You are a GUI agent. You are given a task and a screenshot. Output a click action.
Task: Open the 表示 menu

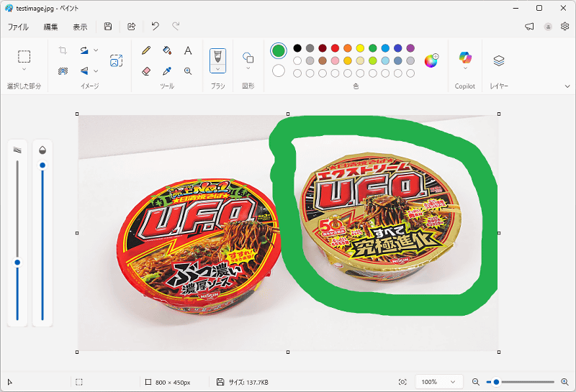coord(80,27)
